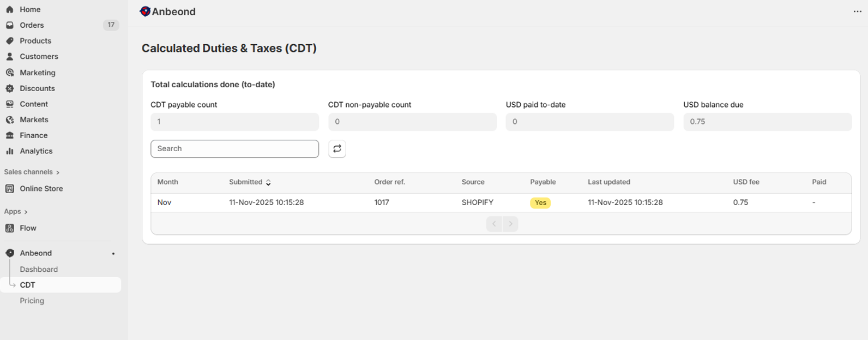Open Orders via its inbox icon
This screenshot has width=868, height=340.
[x=10, y=25]
